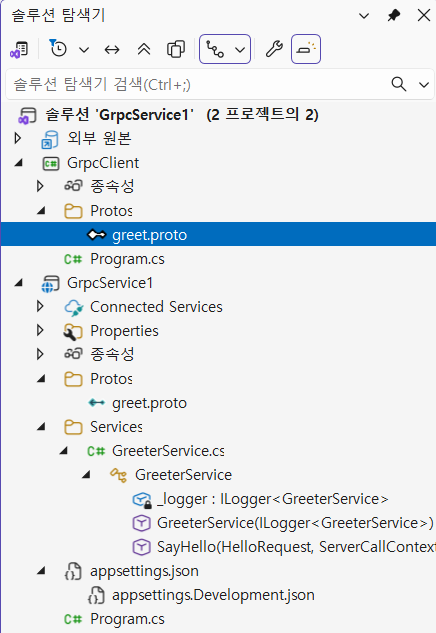Open dropdown beside the Git branch icon
436x633 pixels.
(x=240, y=50)
